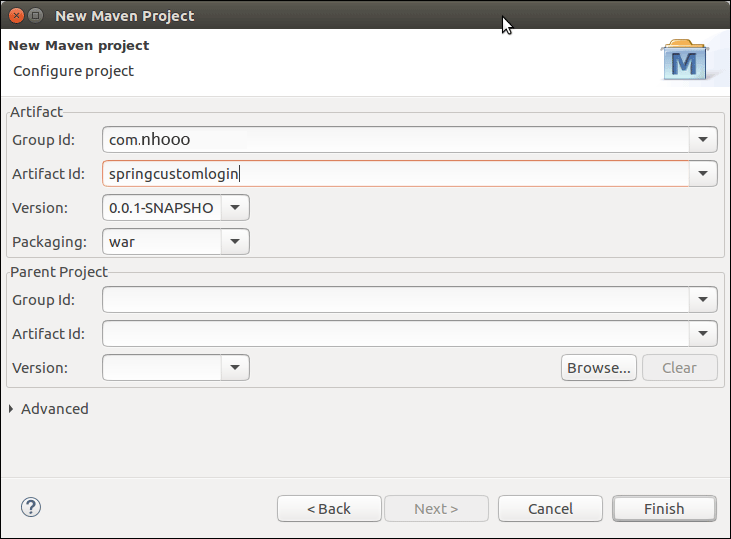Open Parent Project Version dropdown arrow
Screen dimensions: 731x539
click(234, 368)
